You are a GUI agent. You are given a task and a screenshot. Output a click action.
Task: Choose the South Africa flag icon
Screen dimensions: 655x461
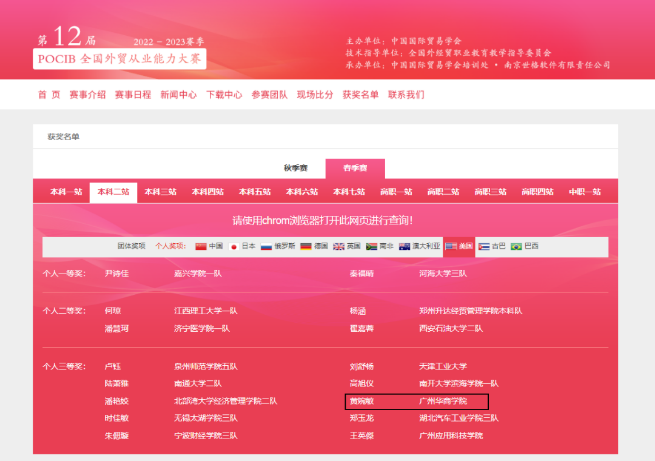tap(371, 246)
